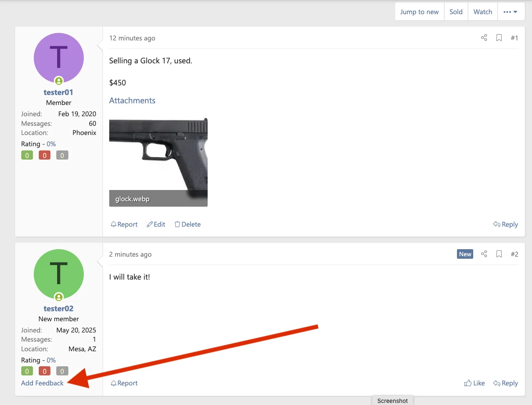Click the Jump to new button

(419, 12)
